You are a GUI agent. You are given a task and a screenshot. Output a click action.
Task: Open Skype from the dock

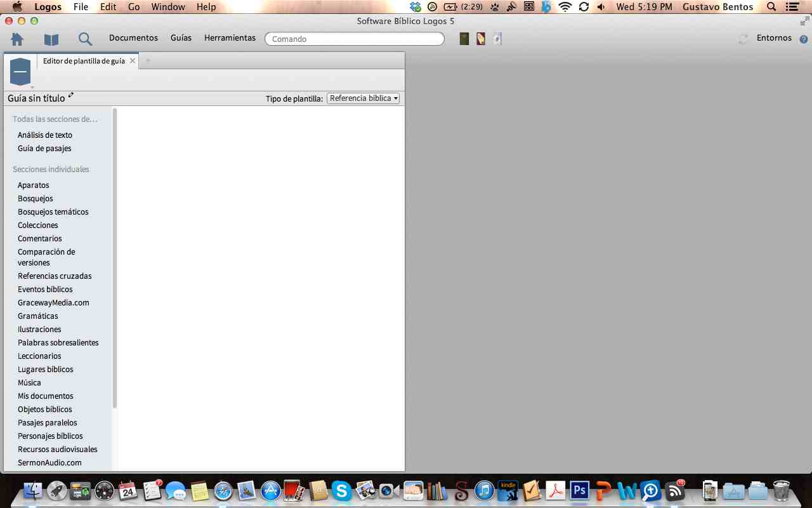point(342,490)
